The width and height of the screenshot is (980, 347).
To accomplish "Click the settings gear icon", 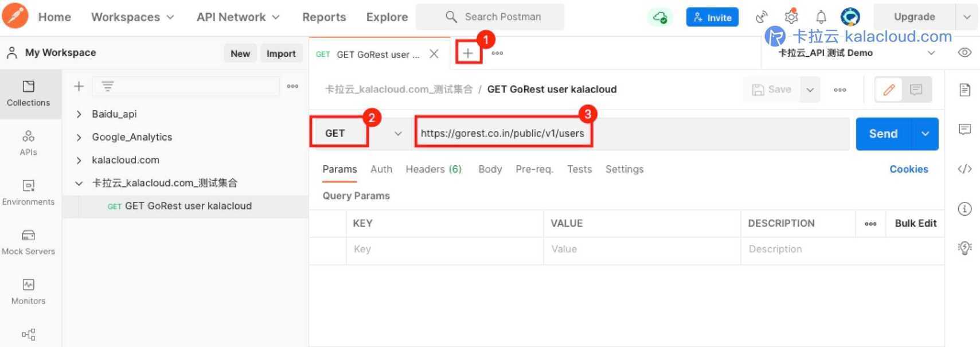I will (791, 17).
